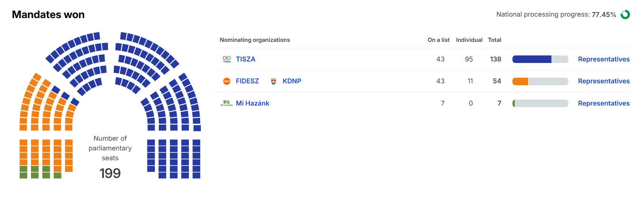Click the green Mi Hazánk logo
644x204 pixels.
click(227, 103)
